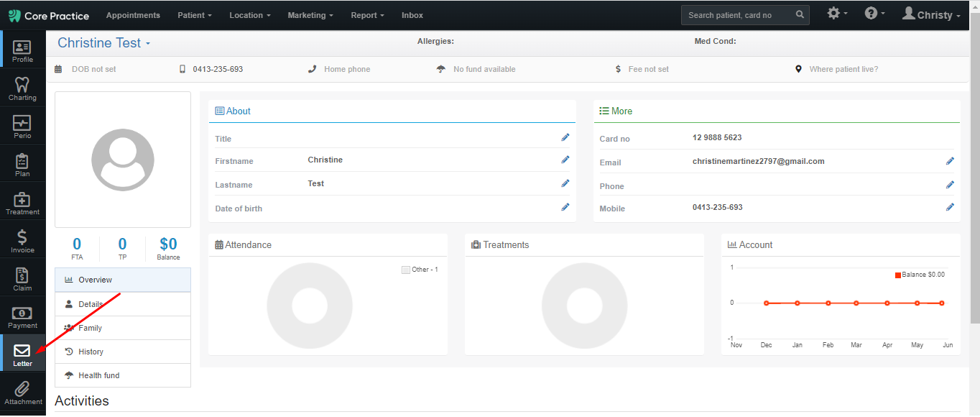Screen dimensions: 980x417
Task: Expand the Christy user menu
Action: point(931,14)
